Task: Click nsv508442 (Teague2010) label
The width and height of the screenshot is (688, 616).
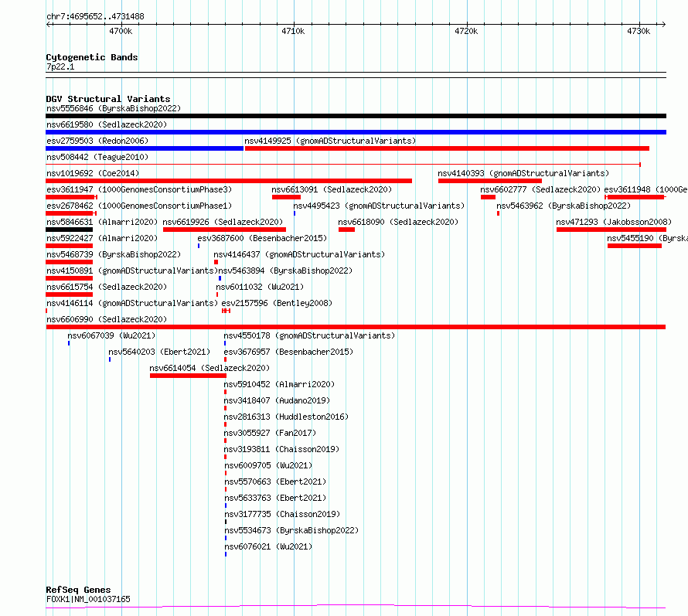Action: pos(97,157)
